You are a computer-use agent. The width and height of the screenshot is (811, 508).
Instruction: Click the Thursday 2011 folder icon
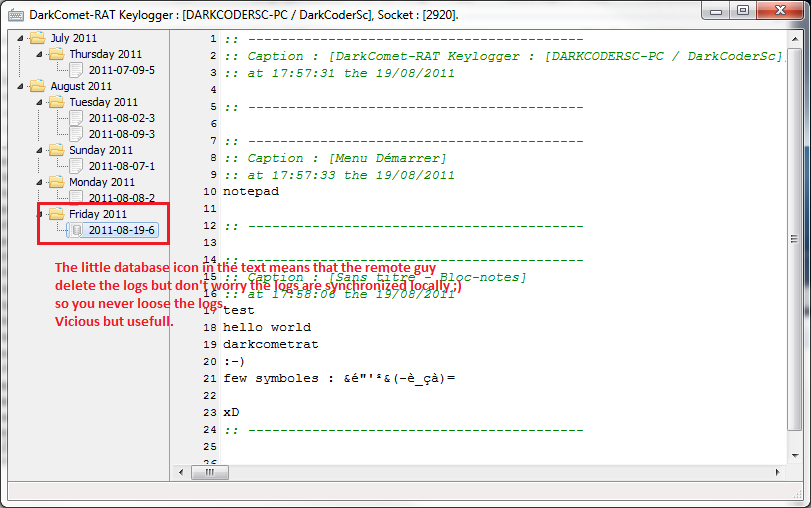click(x=57, y=54)
